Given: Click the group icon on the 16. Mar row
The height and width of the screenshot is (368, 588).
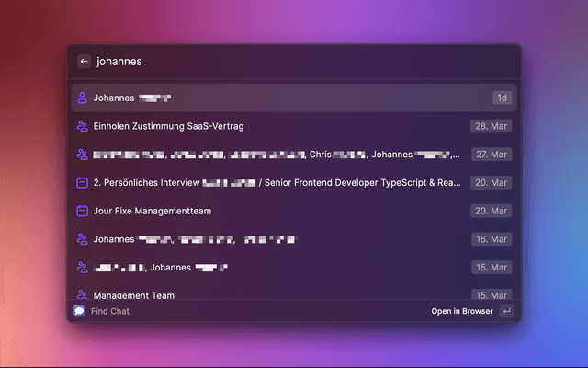Looking at the screenshot, I should click(x=82, y=239).
